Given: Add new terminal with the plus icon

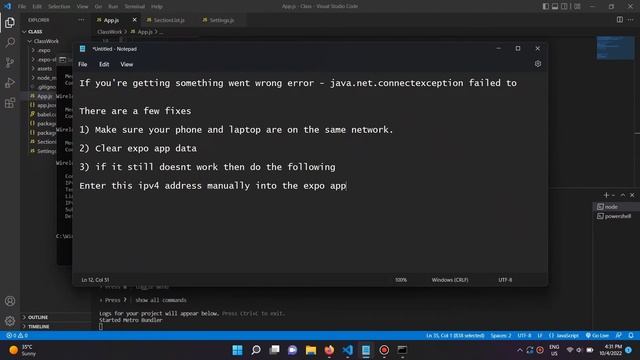Looking at the screenshot, I should 606,195.
